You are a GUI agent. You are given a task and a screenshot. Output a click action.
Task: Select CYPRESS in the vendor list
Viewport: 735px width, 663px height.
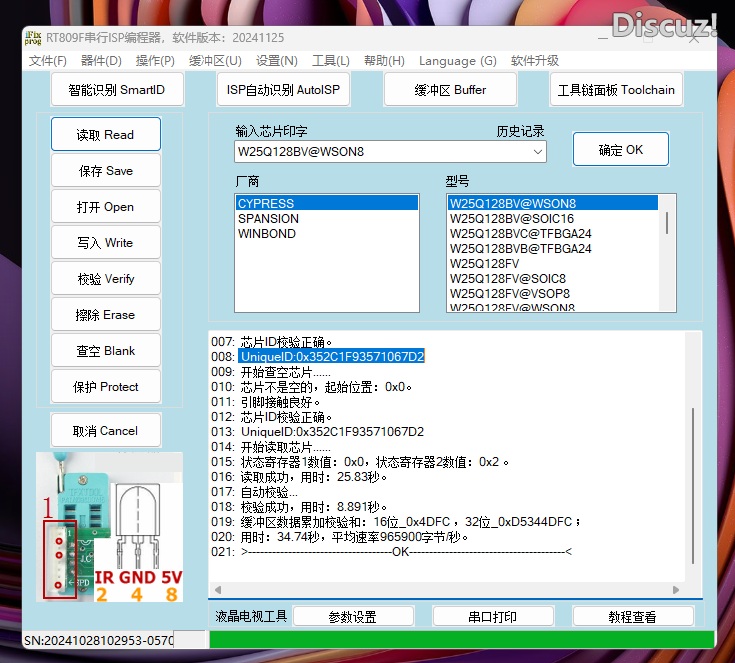coord(327,203)
